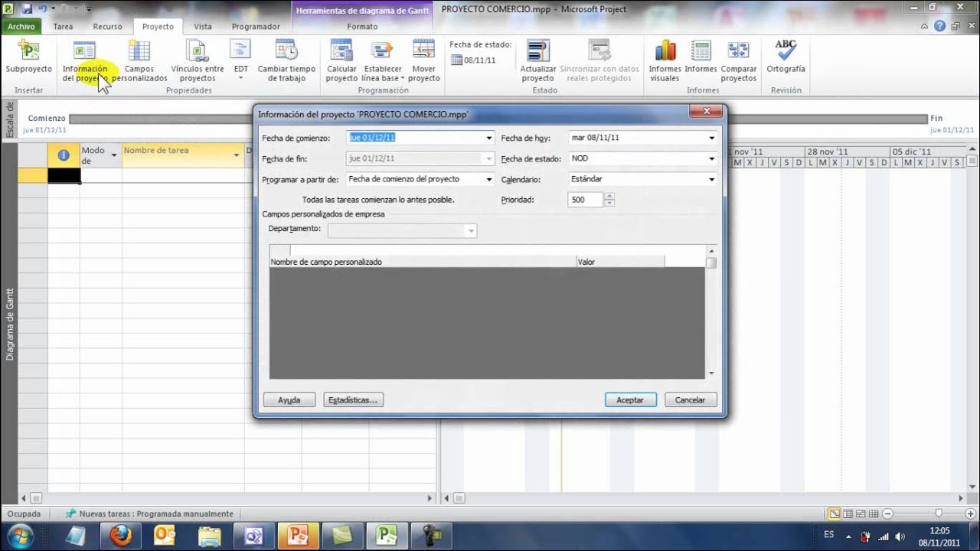Click the Save icon in quick access toolbar
980x551 pixels.
click(27, 9)
